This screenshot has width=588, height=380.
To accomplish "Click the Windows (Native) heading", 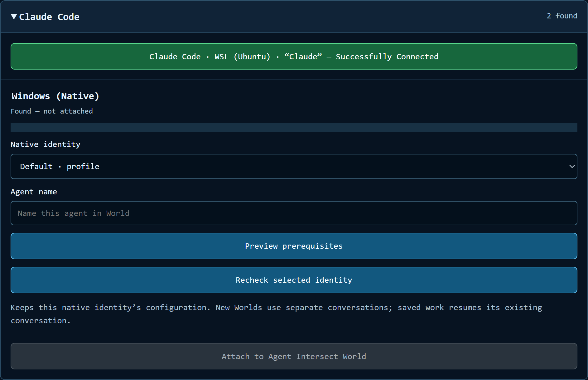I will pyautogui.click(x=55, y=96).
